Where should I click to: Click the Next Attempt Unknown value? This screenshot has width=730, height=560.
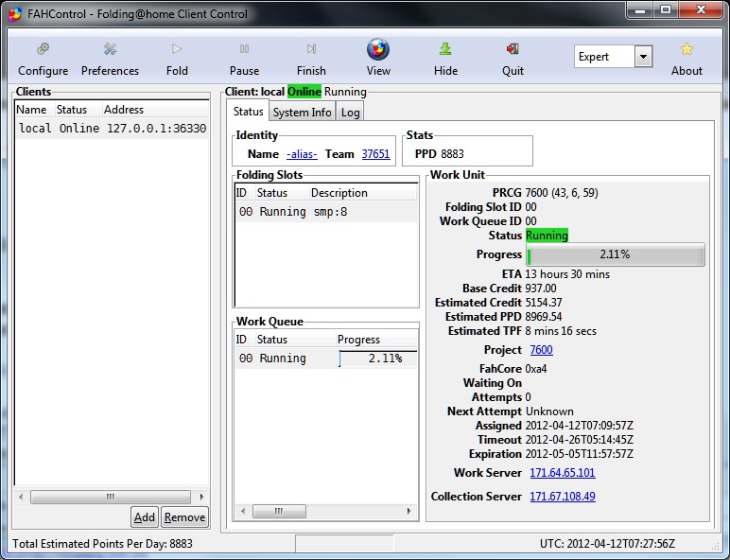[x=549, y=411]
